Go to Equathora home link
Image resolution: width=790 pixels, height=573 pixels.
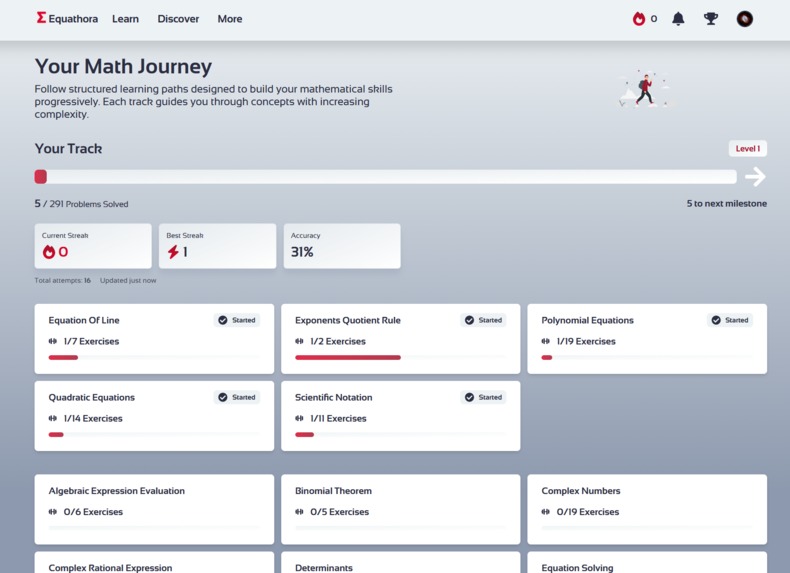tap(68, 18)
